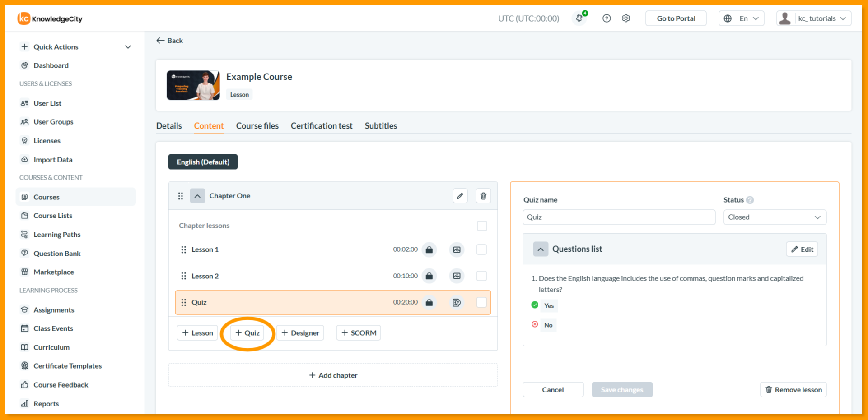Click the drag handle beside Lesson 1
868x420 pixels.
[x=183, y=249]
